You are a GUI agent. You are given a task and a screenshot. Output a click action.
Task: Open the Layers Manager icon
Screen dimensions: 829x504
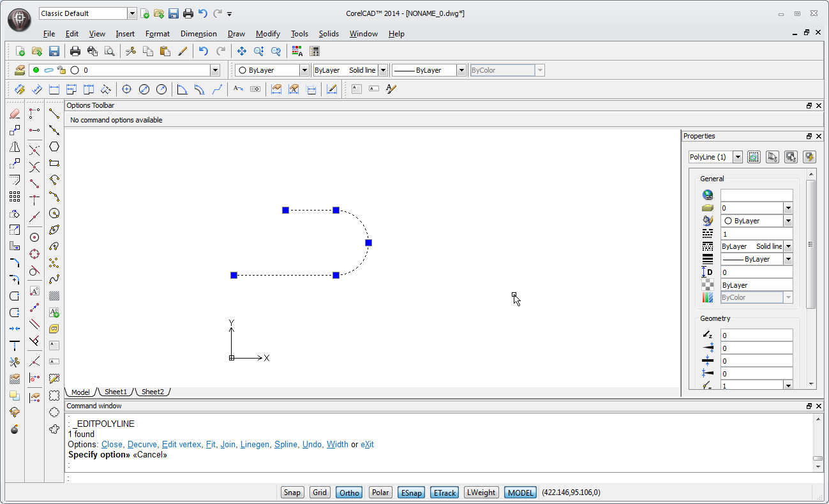coord(19,70)
